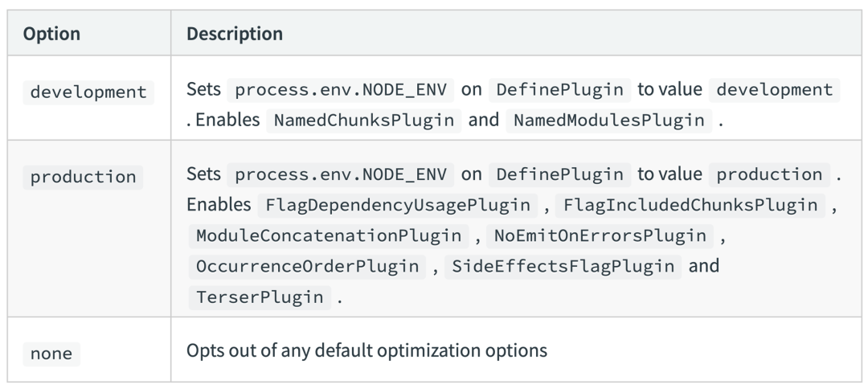Screen dimensions: 868x389
Task: Click process.env.NODE_ENV in the development row
Action: [x=341, y=91]
